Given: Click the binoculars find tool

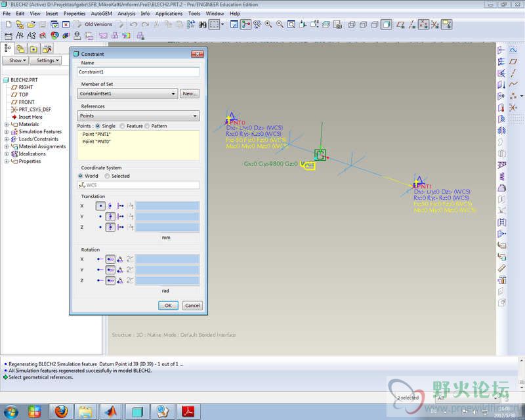Looking at the screenshot, I should click(203, 24).
